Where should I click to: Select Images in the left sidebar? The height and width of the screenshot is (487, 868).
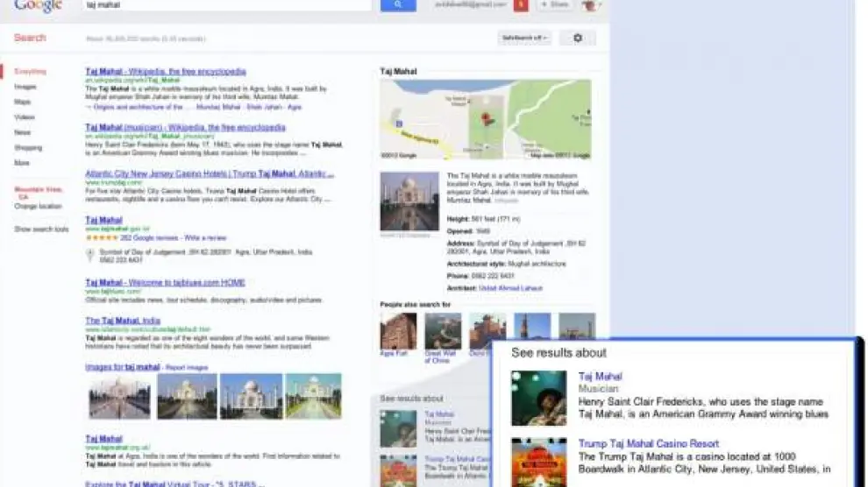coord(25,87)
